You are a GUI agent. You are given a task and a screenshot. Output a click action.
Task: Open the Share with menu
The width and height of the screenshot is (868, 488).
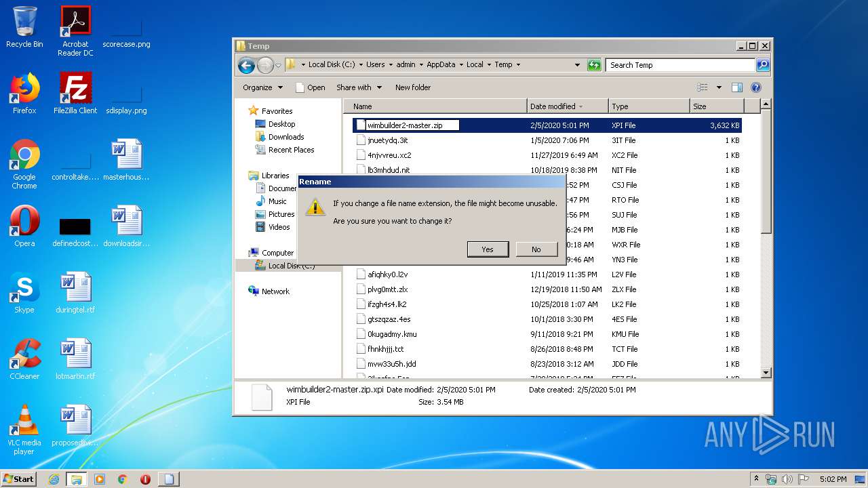[x=359, y=87]
